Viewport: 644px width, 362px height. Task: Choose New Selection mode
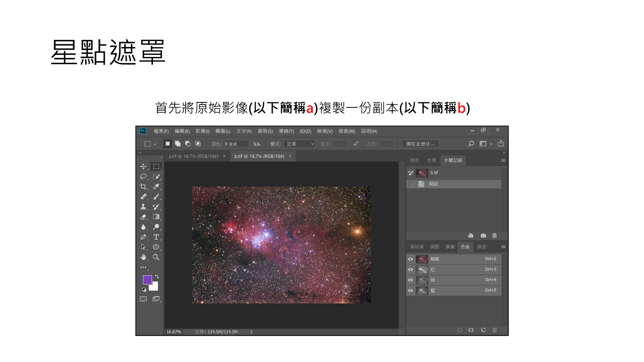(x=168, y=144)
